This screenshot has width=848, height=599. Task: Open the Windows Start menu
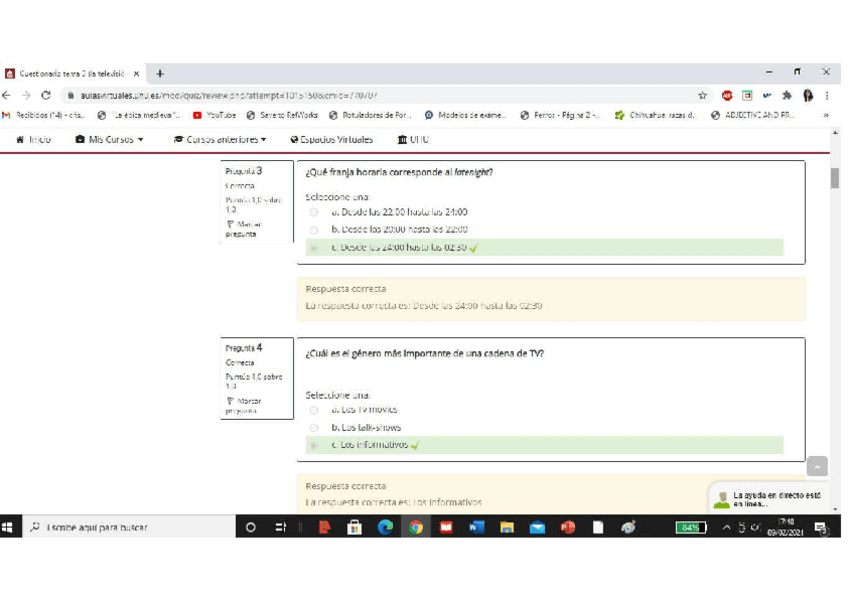click(x=8, y=527)
